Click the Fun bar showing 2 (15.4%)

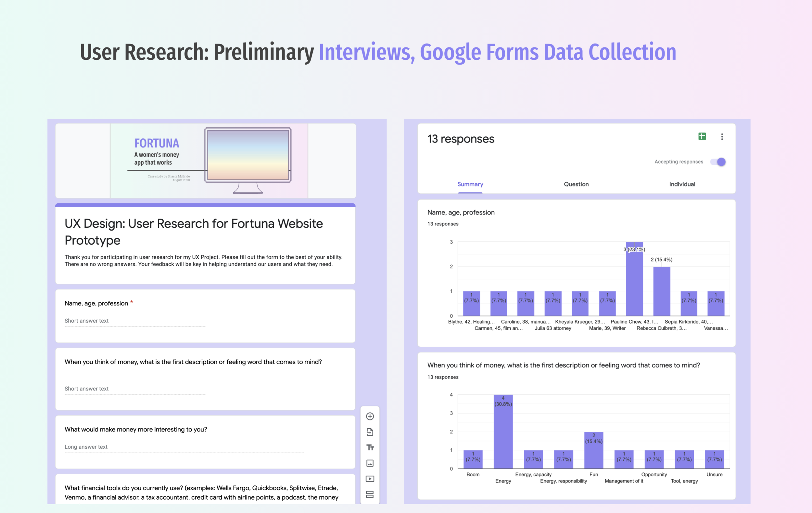point(593,450)
